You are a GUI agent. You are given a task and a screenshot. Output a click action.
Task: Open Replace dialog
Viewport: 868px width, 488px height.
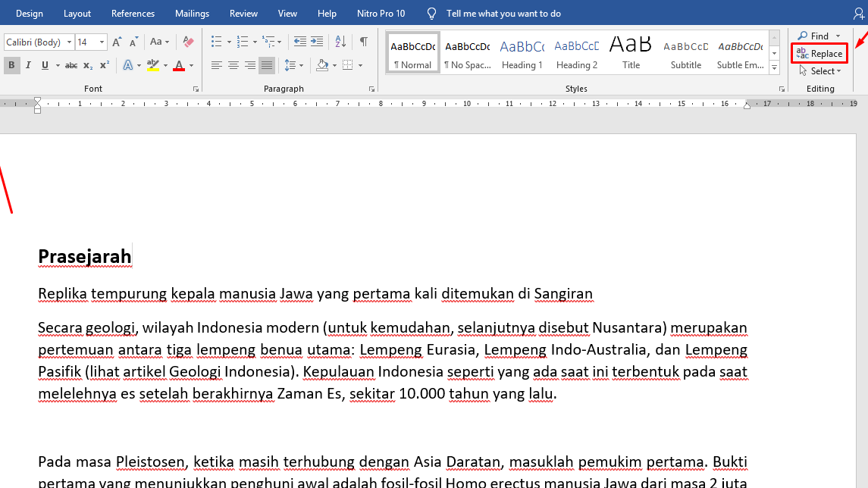tap(819, 54)
